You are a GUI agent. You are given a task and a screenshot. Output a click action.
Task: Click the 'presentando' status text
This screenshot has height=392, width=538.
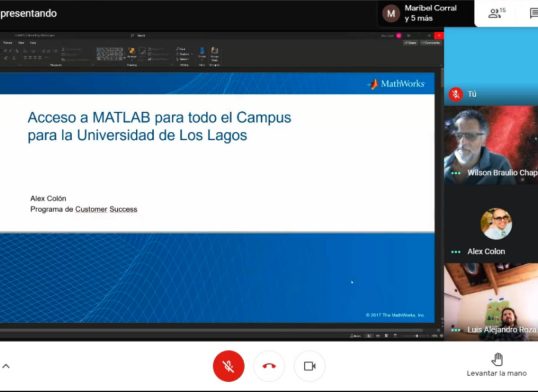click(x=28, y=13)
